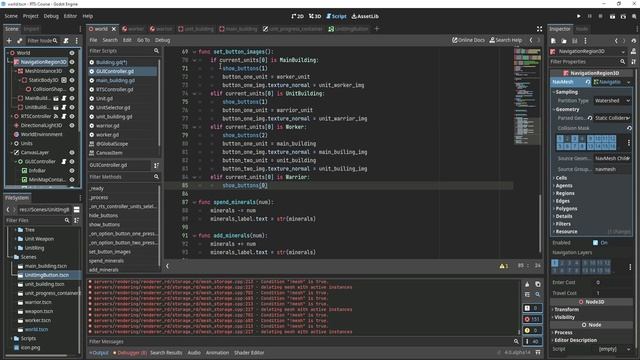Go back in FileSystem path history
The image size is (640, 360).
click(8, 210)
